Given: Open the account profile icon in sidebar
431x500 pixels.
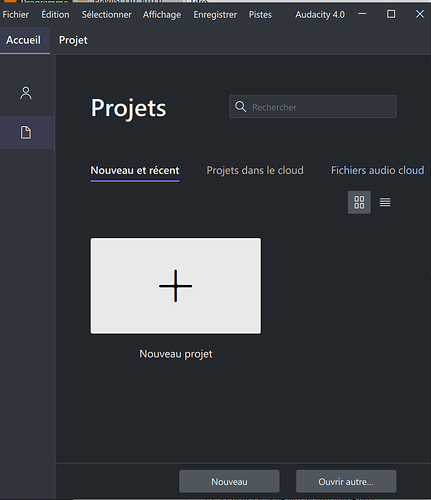Looking at the screenshot, I should [x=26, y=93].
